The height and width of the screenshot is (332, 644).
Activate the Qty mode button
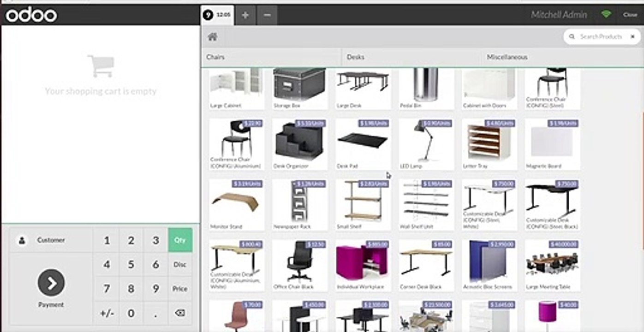coord(180,240)
